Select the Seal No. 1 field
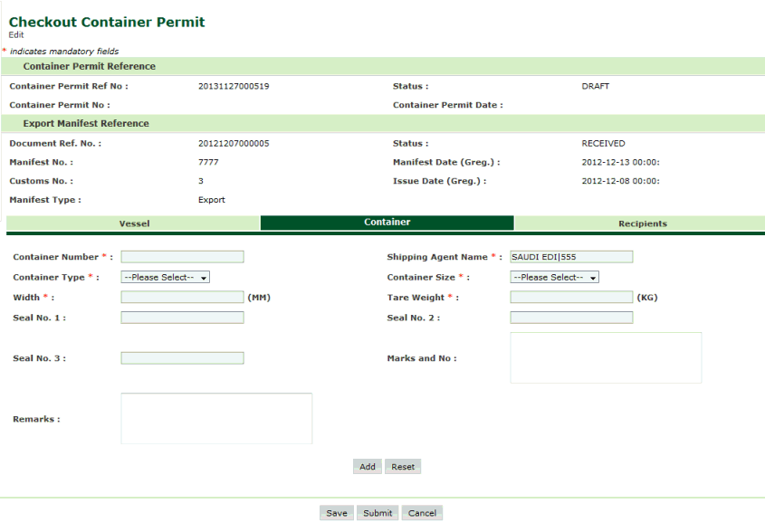Viewport: 765px width, 532px height. tap(182, 318)
